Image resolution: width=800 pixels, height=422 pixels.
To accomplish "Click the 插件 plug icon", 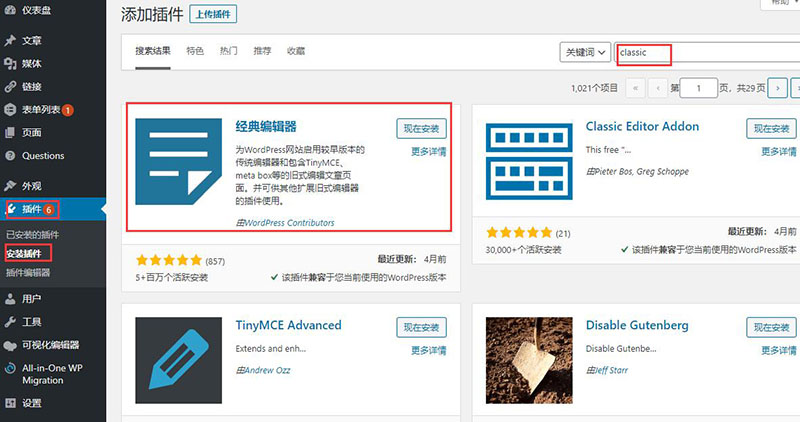I will pos(12,209).
